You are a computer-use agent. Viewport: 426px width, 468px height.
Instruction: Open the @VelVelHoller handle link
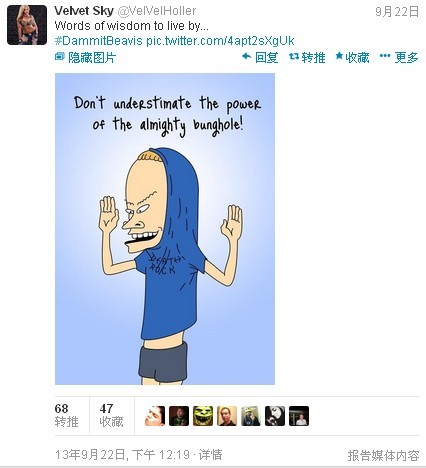pyautogui.click(x=157, y=11)
